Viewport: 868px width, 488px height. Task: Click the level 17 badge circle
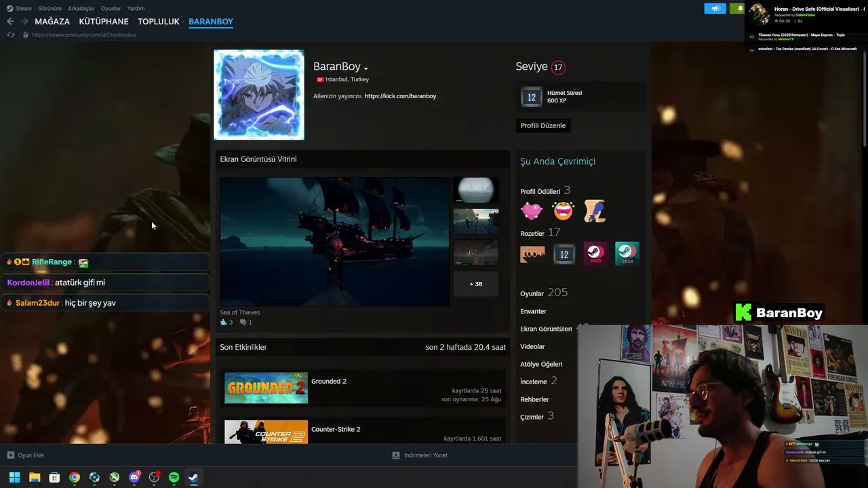(558, 67)
